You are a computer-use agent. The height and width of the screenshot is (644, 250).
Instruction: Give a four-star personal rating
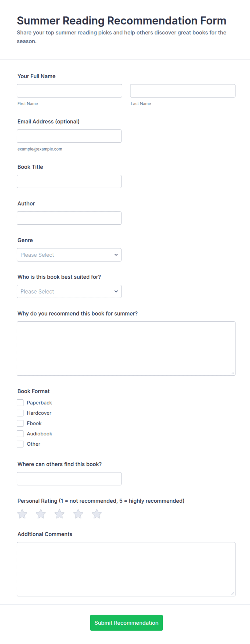click(78, 514)
